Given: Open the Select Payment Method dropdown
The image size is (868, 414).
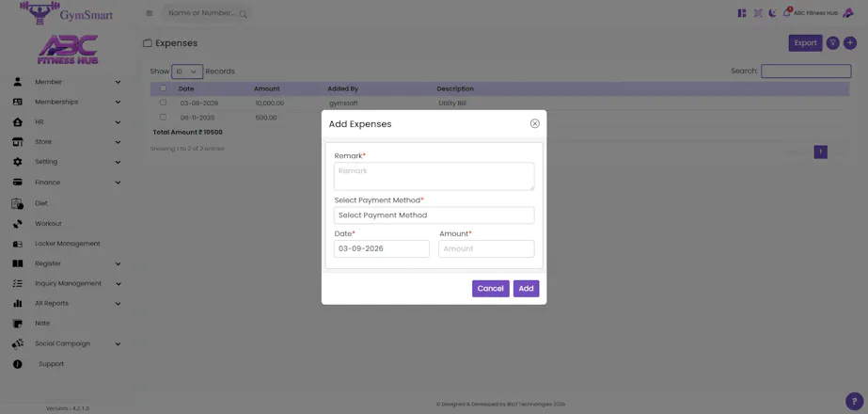Looking at the screenshot, I should pos(434,215).
